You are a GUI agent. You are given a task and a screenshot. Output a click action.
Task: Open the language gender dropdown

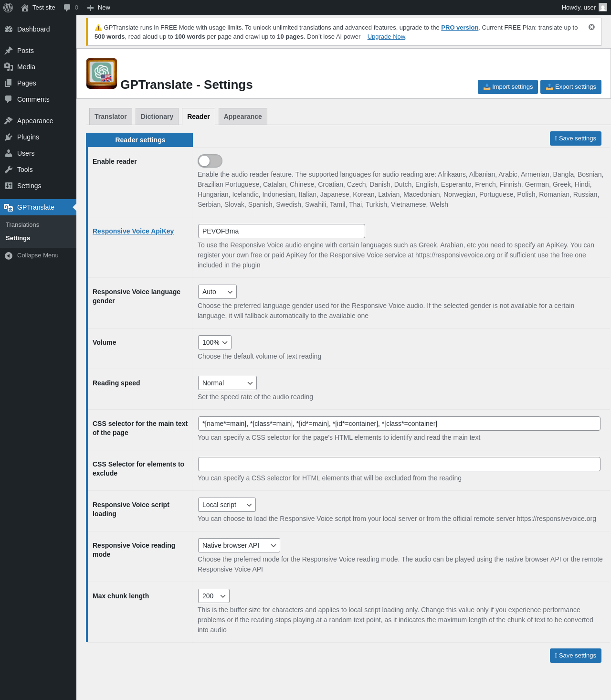pyautogui.click(x=217, y=292)
